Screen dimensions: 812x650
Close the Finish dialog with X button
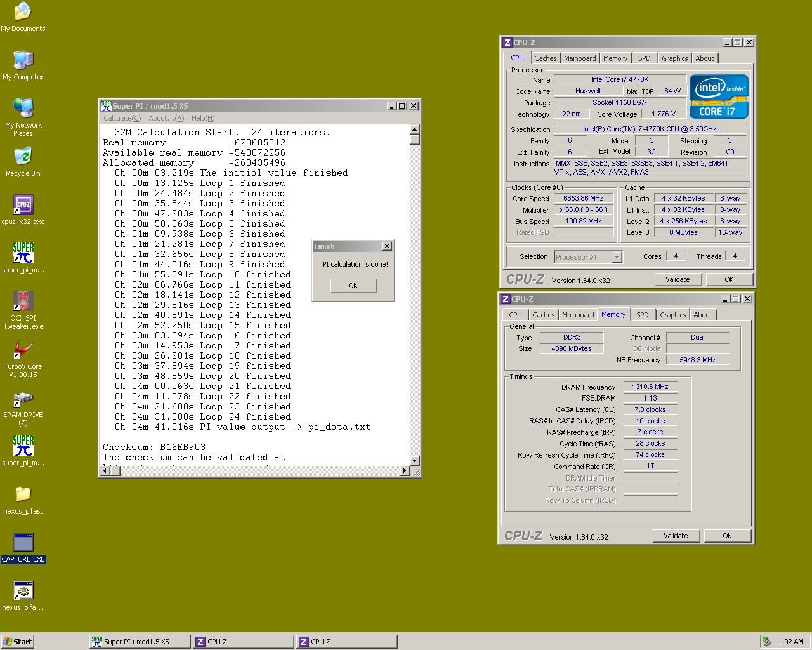click(x=387, y=246)
